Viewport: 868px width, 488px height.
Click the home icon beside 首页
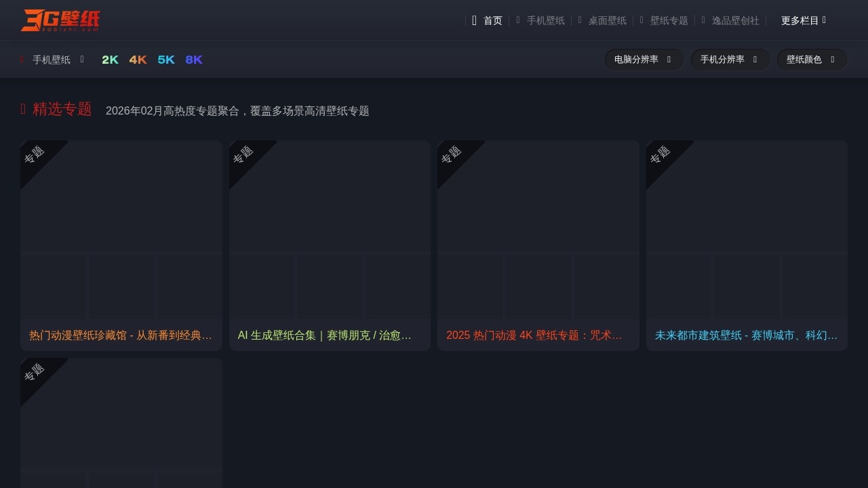click(x=473, y=20)
